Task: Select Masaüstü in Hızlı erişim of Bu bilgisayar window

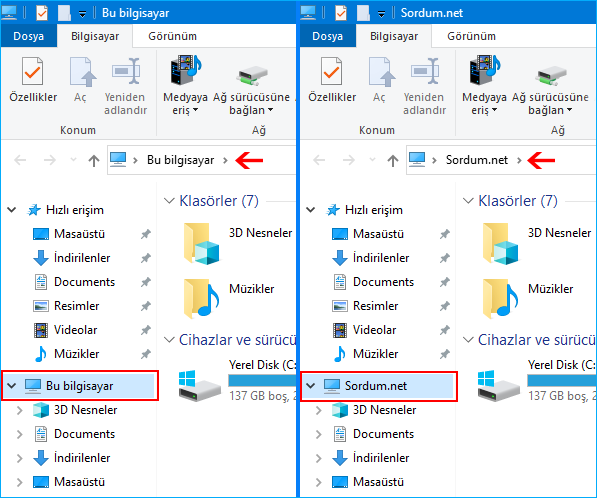Action: (79, 234)
